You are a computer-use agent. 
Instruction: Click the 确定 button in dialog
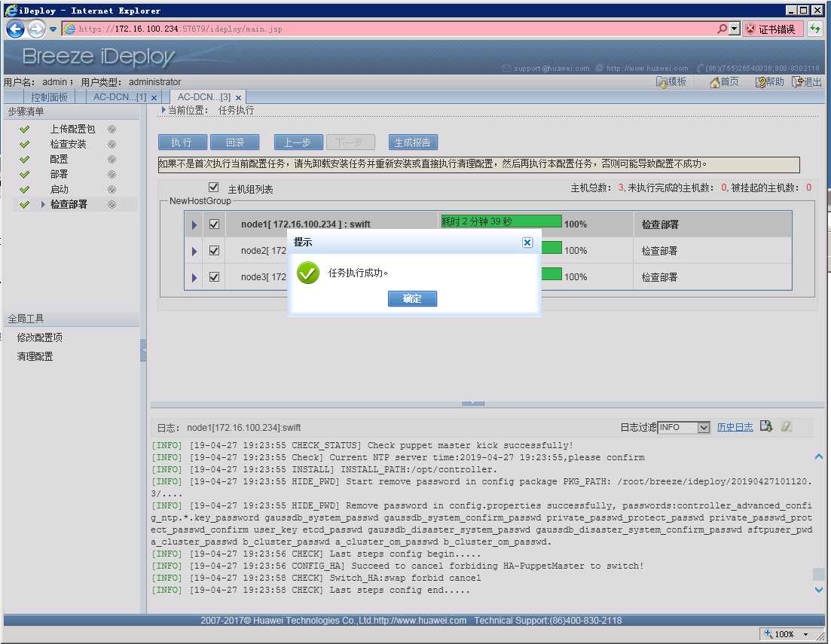412,298
